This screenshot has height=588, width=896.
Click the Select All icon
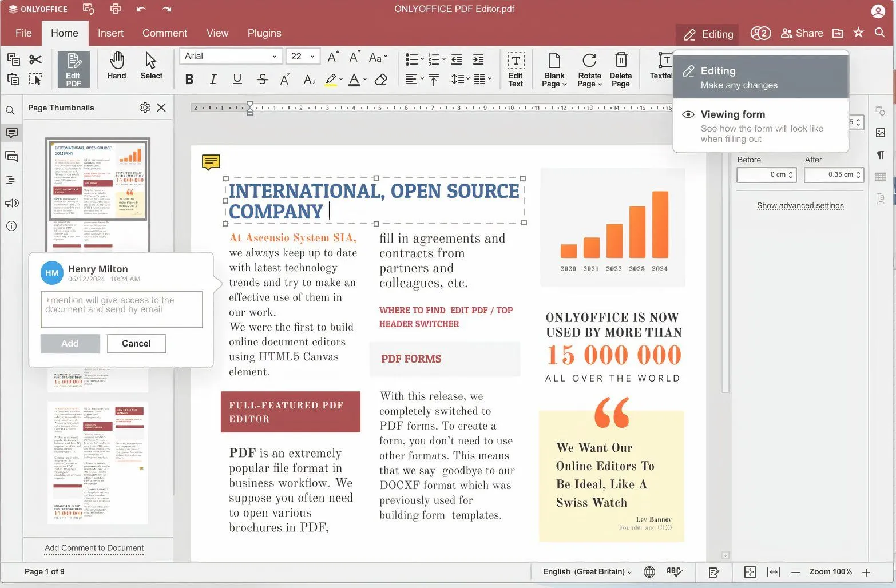pyautogui.click(x=35, y=79)
